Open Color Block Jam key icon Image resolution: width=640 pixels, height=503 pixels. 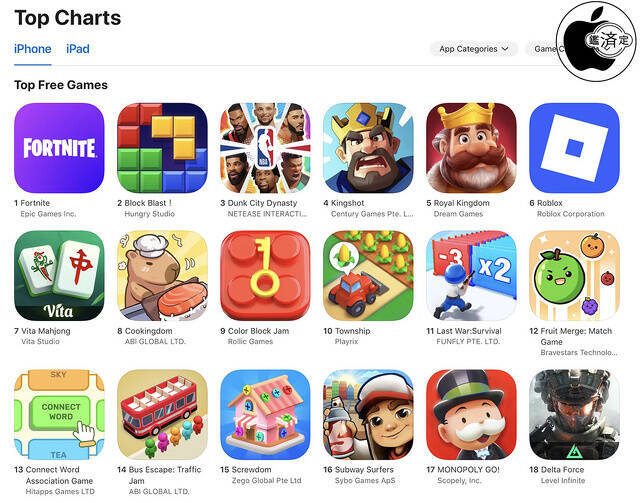tap(265, 276)
